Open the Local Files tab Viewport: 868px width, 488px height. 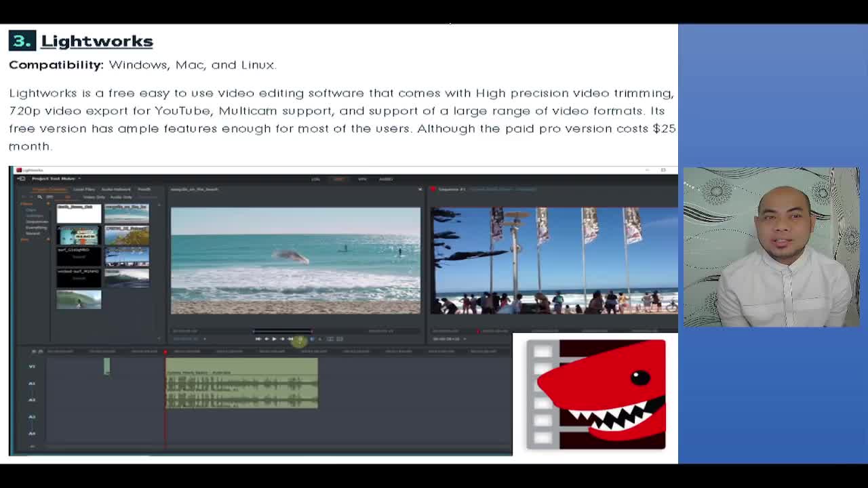pos(84,189)
